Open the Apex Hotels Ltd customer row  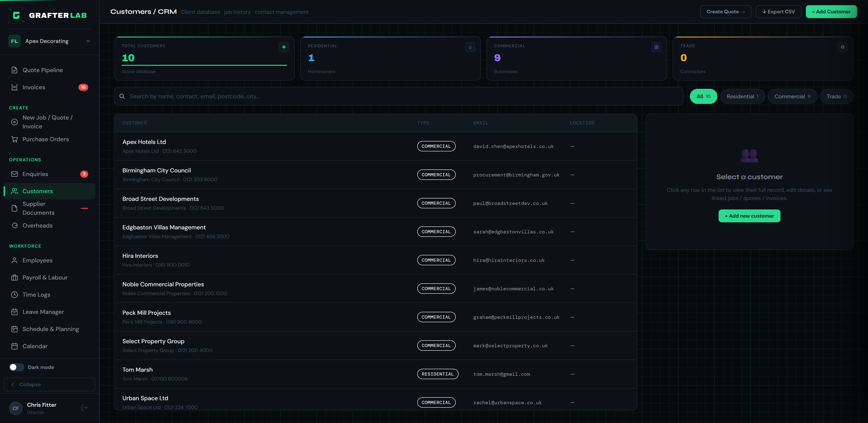tap(375, 146)
